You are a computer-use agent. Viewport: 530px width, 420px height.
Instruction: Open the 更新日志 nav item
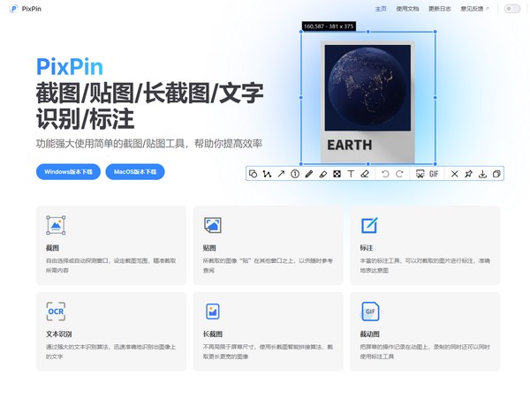click(439, 9)
